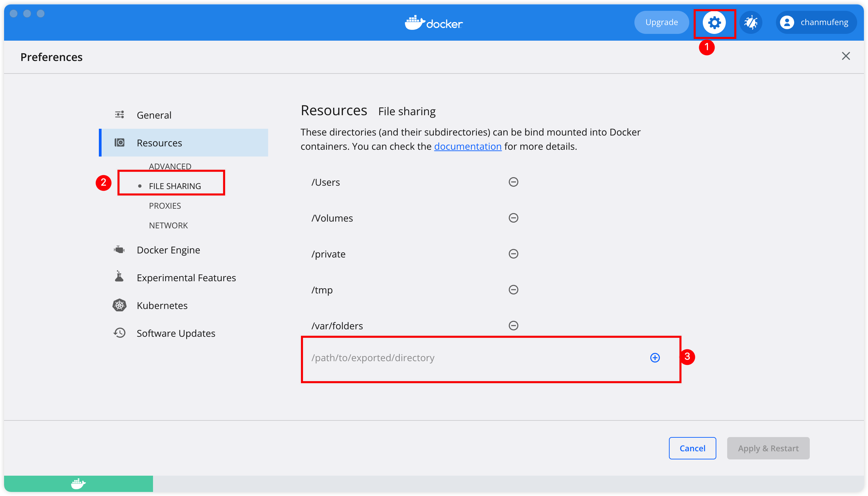Click the Upgrade button
868x496 pixels.
coord(662,22)
